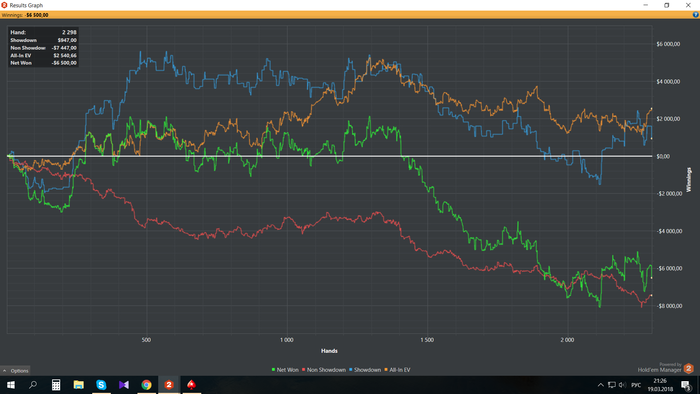This screenshot has width=700, height=394.
Task: Open Skype from the taskbar
Action: (101, 385)
